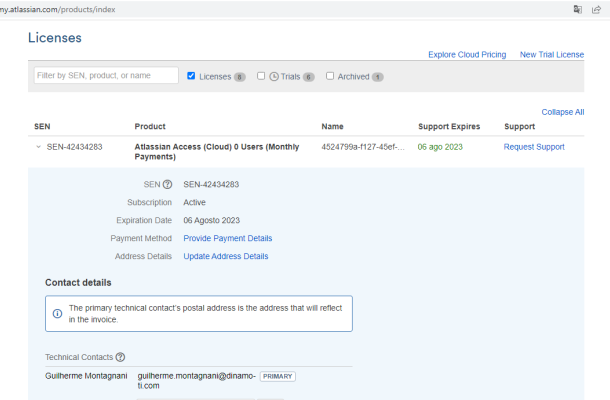This screenshot has height=400, width=610.
Task: Click the browser address bar URL
Action: point(58,9)
